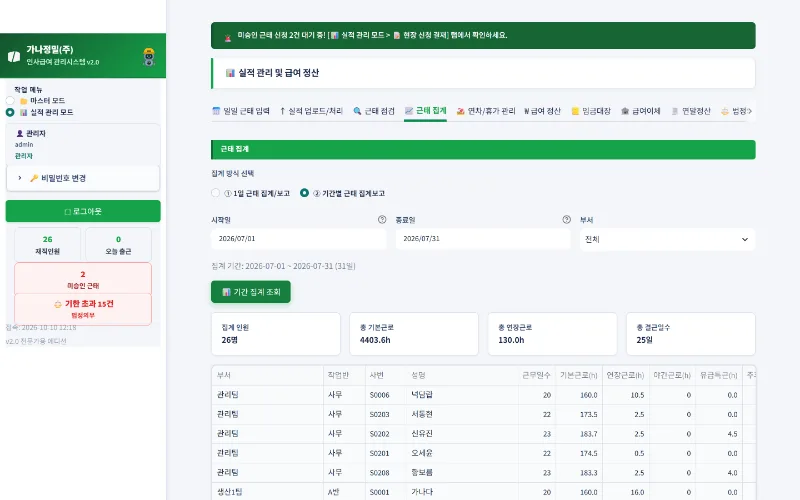
Task: Click the key icon beside 비밀번호 변경
Action: [x=34, y=178]
